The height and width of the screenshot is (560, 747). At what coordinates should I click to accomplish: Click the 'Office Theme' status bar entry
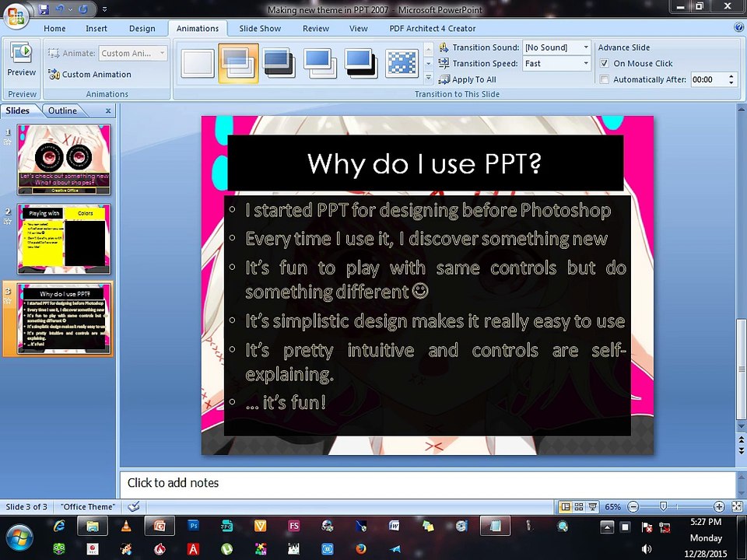pos(89,506)
